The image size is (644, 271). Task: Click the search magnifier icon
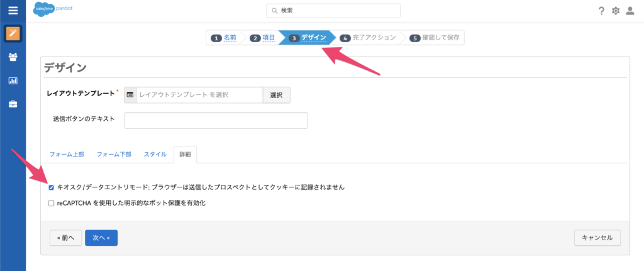coord(274,11)
